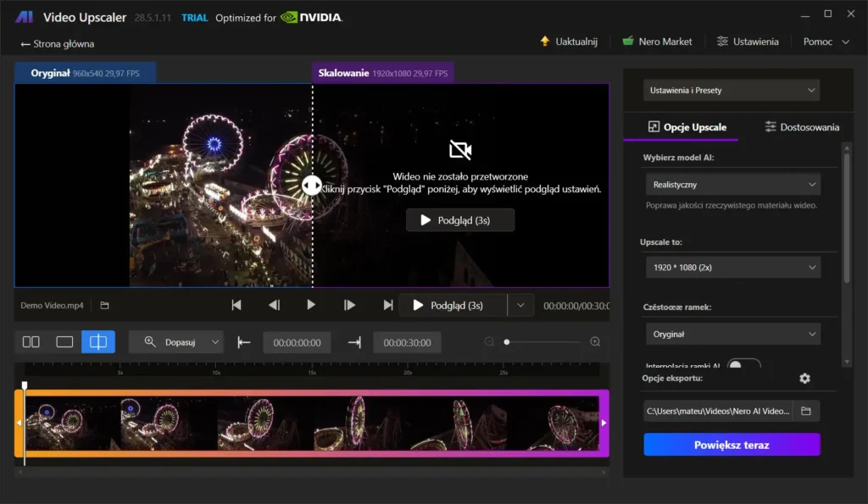Screen dimensions: 868x504
Task: Expand the Ustawienia i Presety dropdown
Action: (x=732, y=91)
